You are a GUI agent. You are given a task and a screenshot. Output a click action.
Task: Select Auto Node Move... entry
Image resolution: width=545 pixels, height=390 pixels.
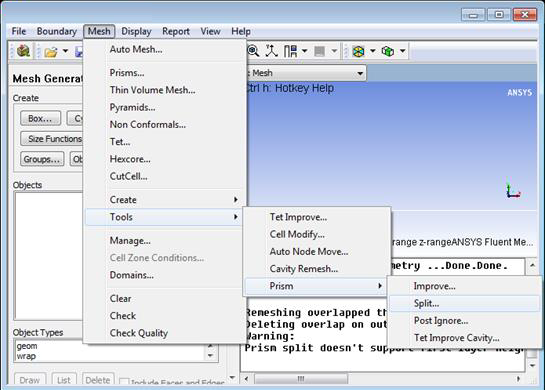click(x=317, y=252)
